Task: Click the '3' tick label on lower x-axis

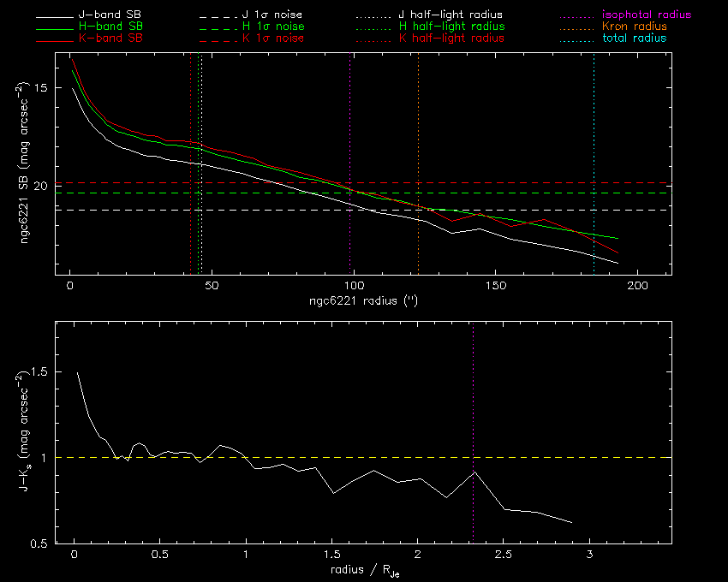Action: coord(589,555)
